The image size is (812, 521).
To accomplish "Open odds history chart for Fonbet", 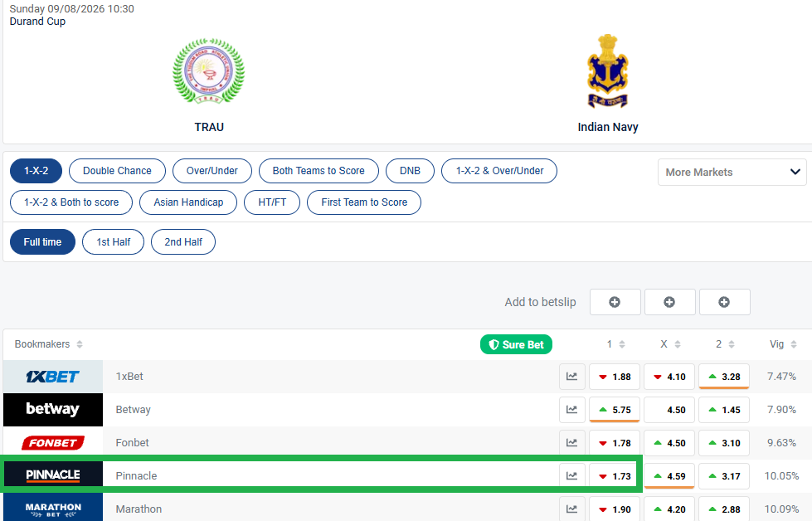I will tap(571, 443).
